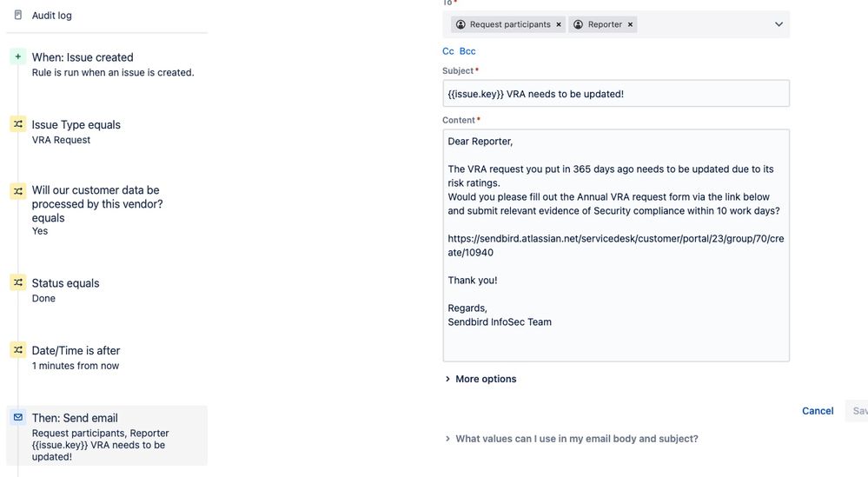This screenshot has width=868, height=477.
Task: Click the Send email envelope icon
Action: (x=17, y=417)
